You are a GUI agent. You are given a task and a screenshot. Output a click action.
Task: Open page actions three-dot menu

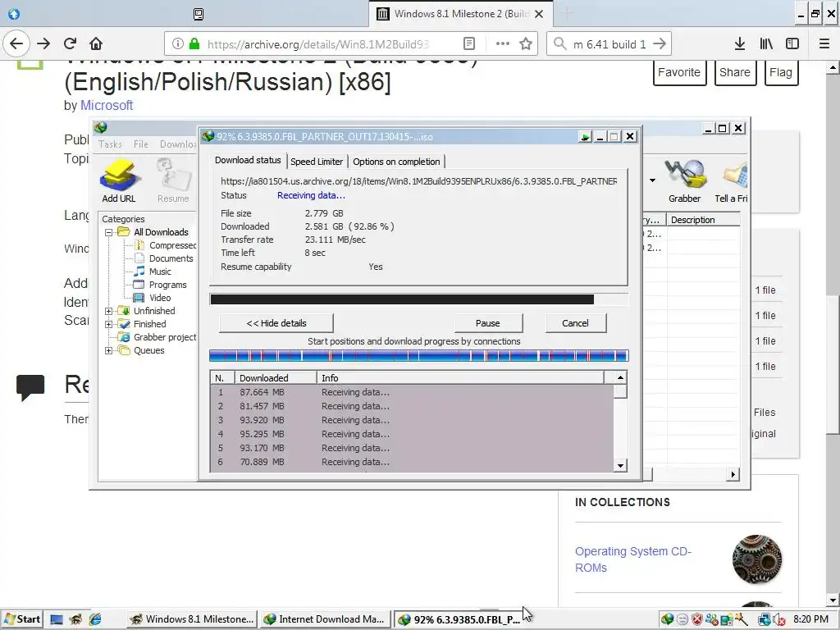(502, 44)
